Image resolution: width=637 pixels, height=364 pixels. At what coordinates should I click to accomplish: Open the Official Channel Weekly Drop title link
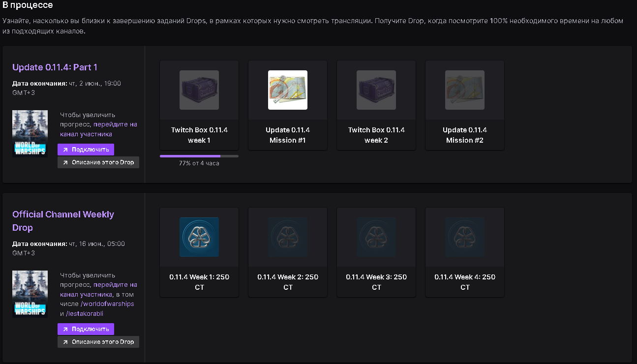pyautogui.click(x=63, y=221)
